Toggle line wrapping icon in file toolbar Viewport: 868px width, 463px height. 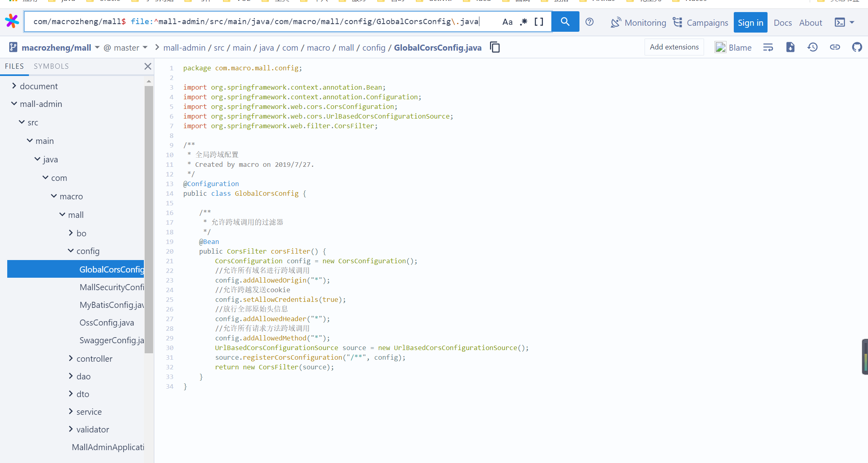pyautogui.click(x=768, y=47)
